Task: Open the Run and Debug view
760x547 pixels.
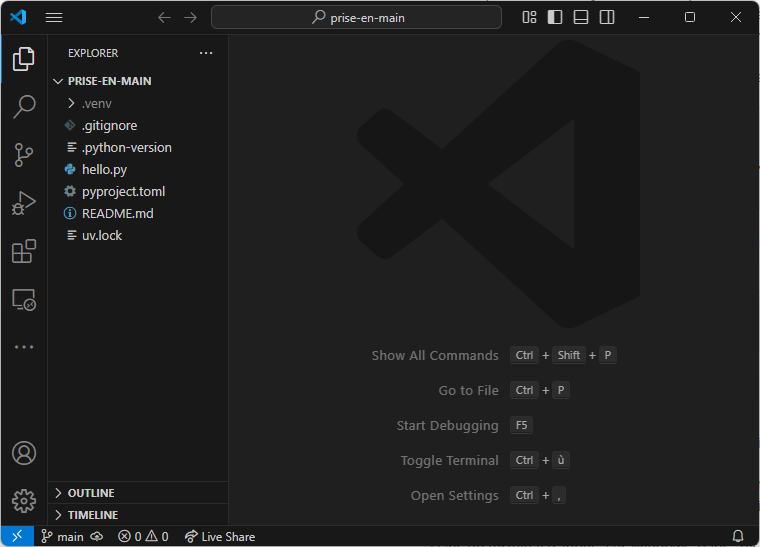Action: click(24, 203)
